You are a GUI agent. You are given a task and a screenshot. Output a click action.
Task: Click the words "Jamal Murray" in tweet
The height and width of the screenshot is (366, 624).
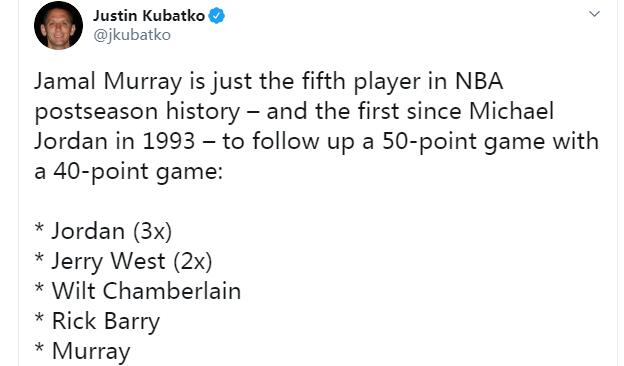click(108, 82)
